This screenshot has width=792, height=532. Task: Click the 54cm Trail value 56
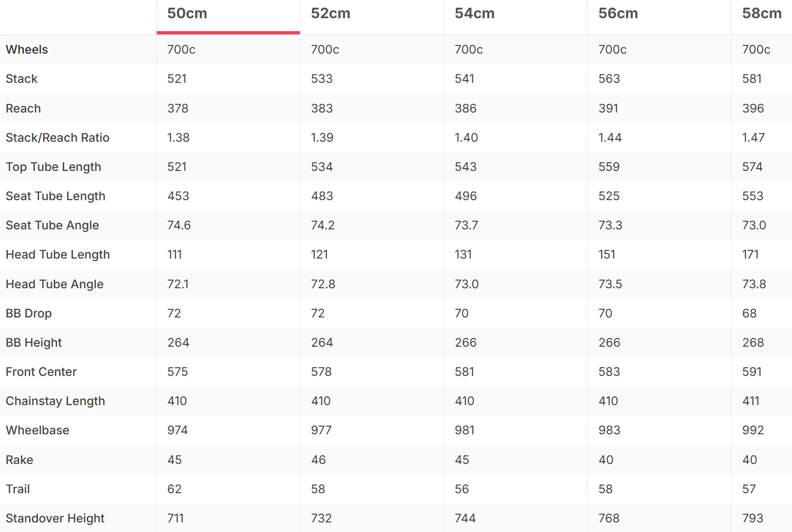[x=462, y=489]
